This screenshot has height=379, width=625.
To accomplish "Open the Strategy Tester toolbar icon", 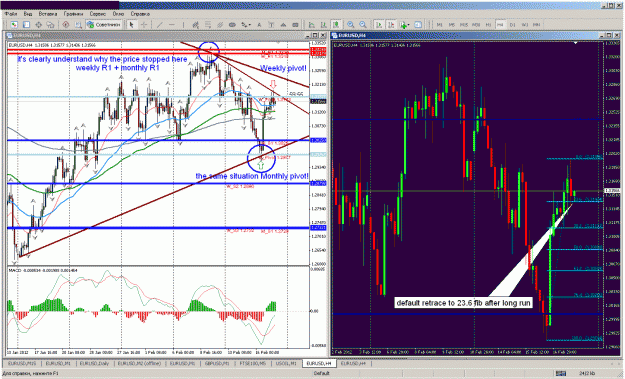I will click(78, 25).
